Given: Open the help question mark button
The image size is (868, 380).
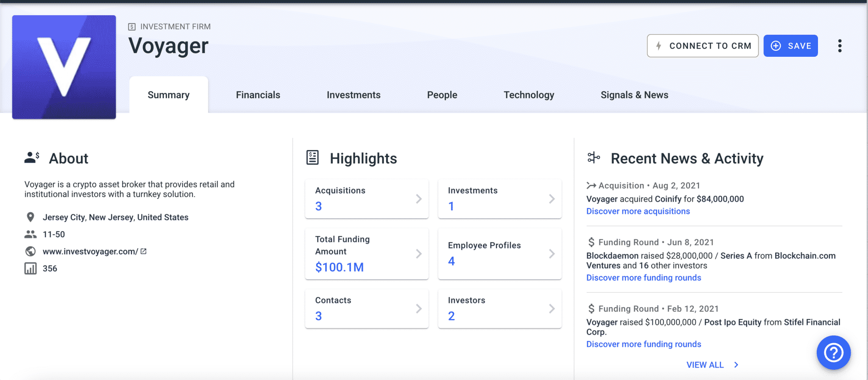Looking at the screenshot, I should tap(834, 352).
